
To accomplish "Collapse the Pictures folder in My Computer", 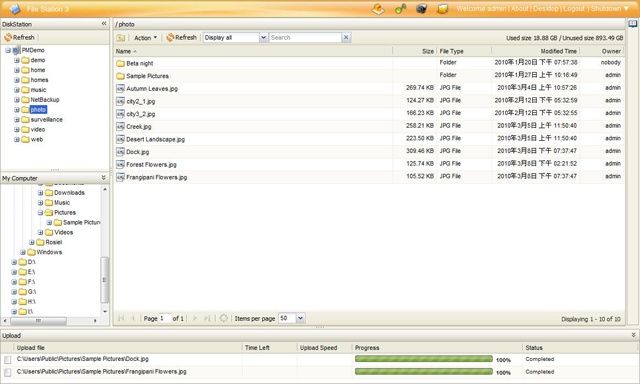I will [40, 213].
